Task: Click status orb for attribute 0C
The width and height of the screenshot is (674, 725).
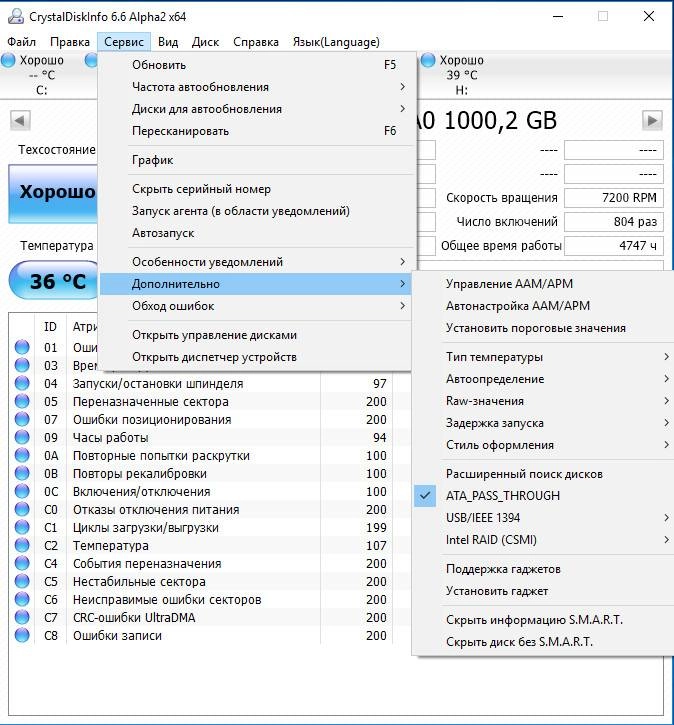Action: coord(22,492)
